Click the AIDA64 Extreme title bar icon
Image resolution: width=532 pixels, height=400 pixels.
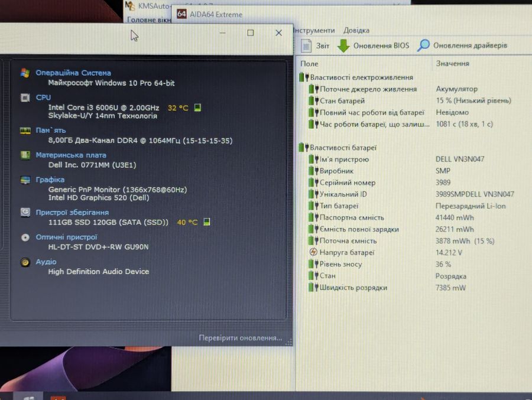click(182, 14)
